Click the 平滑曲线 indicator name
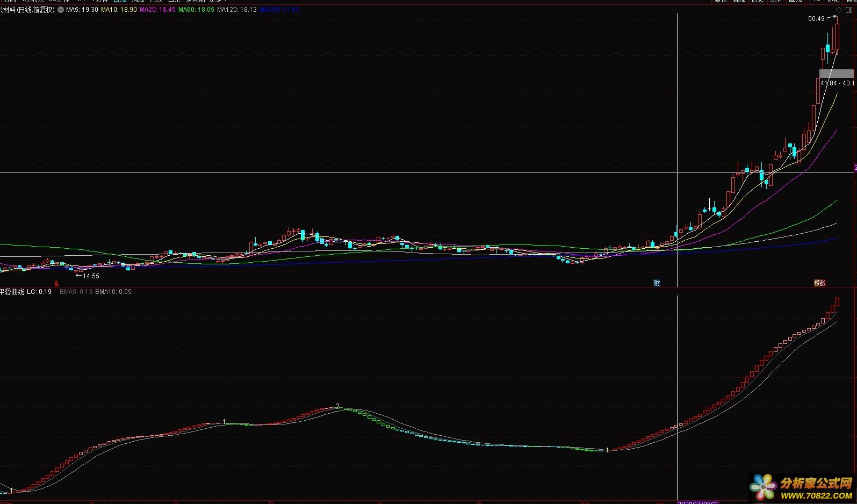 (x=12, y=292)
